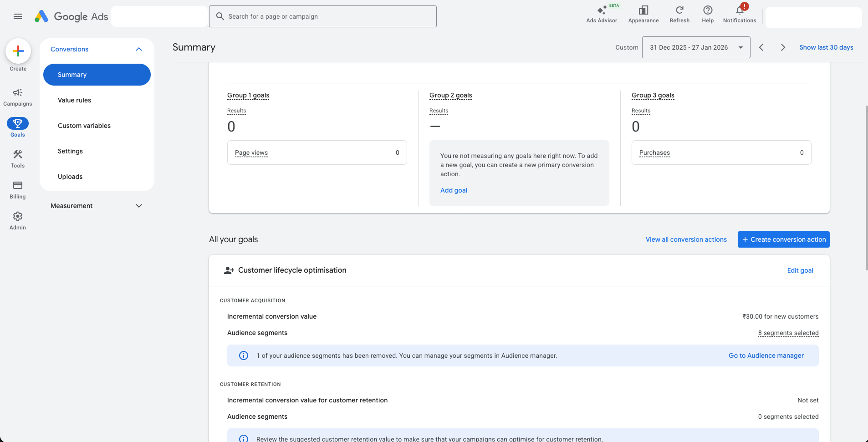
Task: Click Show last 30 days link
Action: (x=827, y=47)
